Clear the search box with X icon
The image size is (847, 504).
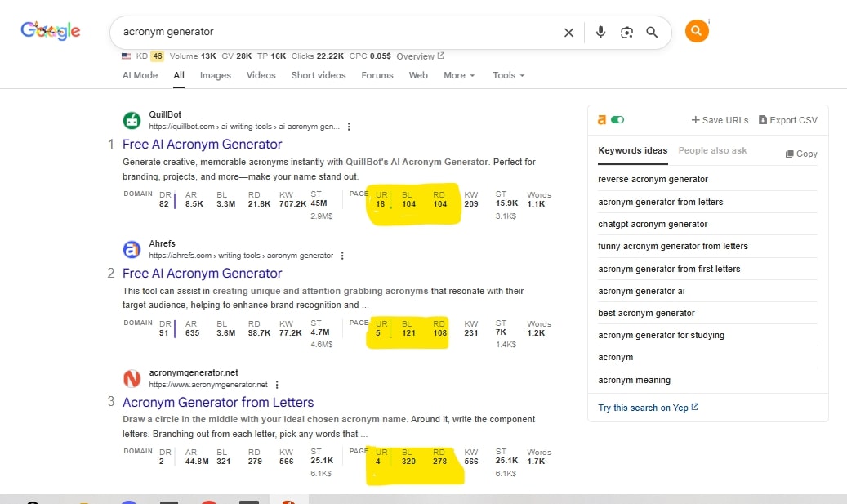pos(568,33)
